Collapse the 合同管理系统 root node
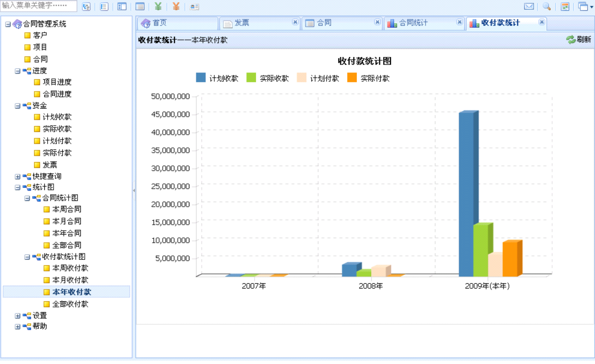This screenshot has width=595, height=364. tap(8, 24)
